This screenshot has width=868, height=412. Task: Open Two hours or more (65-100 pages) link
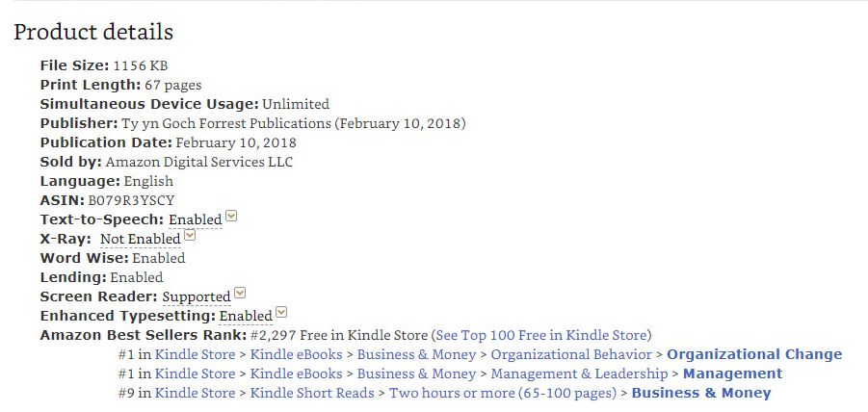(503, 393)
